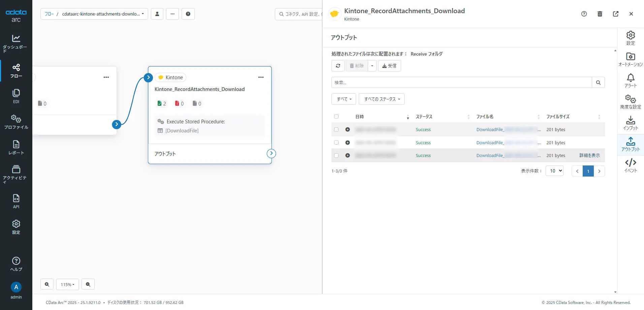Click the 詳細を表示 link
Screen dimensions: 644x310
tap(589, 155)
